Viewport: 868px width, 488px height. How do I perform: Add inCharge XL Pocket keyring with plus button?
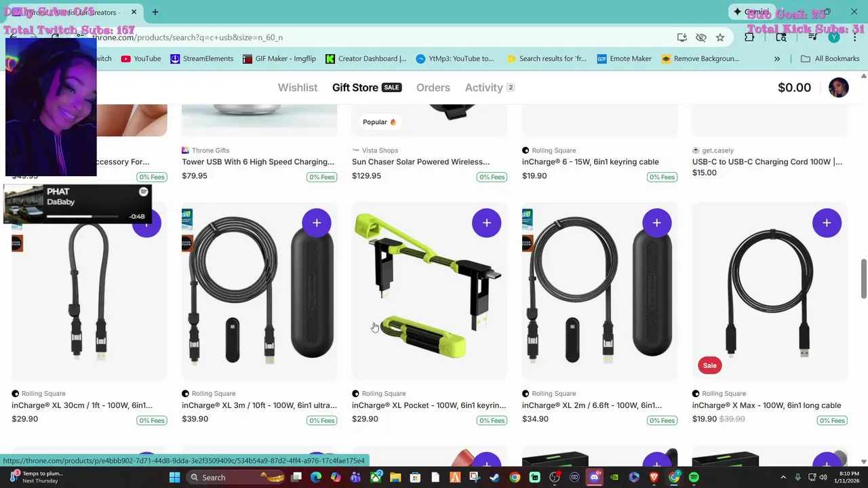[487, 223]
